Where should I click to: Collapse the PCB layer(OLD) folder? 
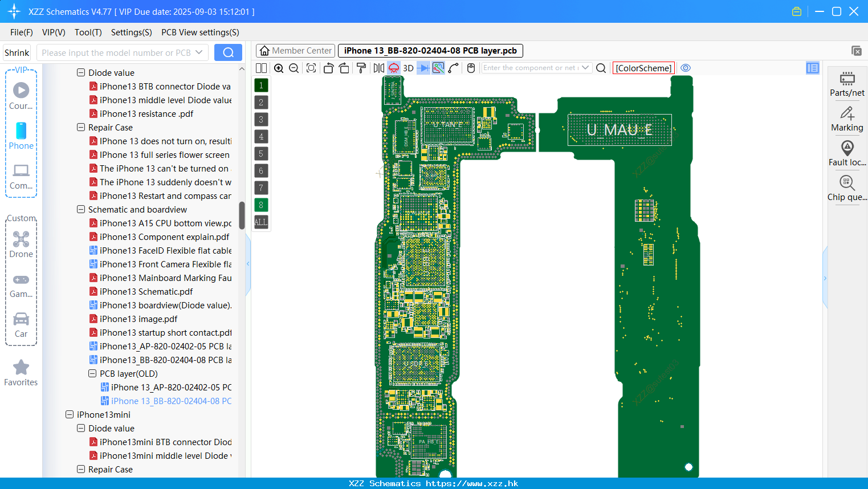[92, 374]
